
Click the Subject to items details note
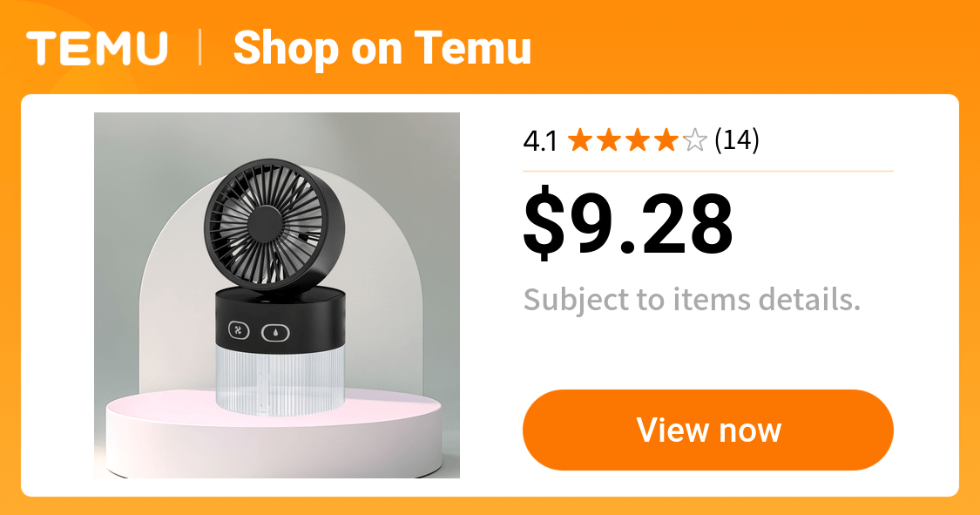[692, 300]
